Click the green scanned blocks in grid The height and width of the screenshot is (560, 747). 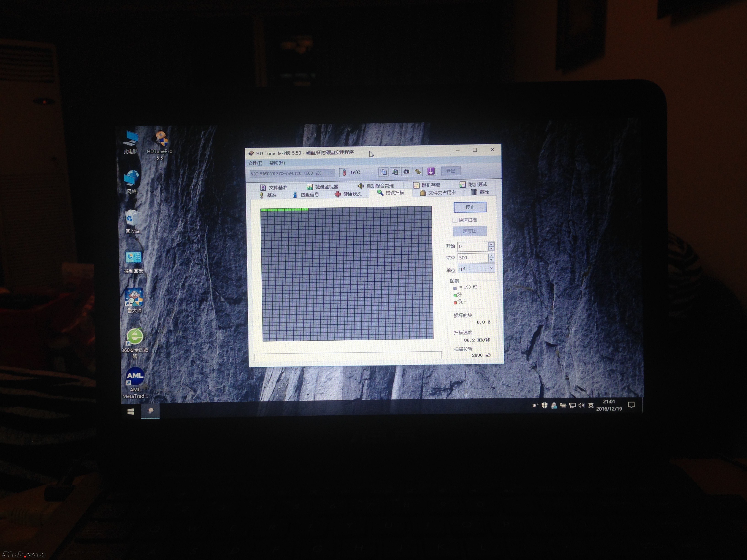click(x=284, y=210)
